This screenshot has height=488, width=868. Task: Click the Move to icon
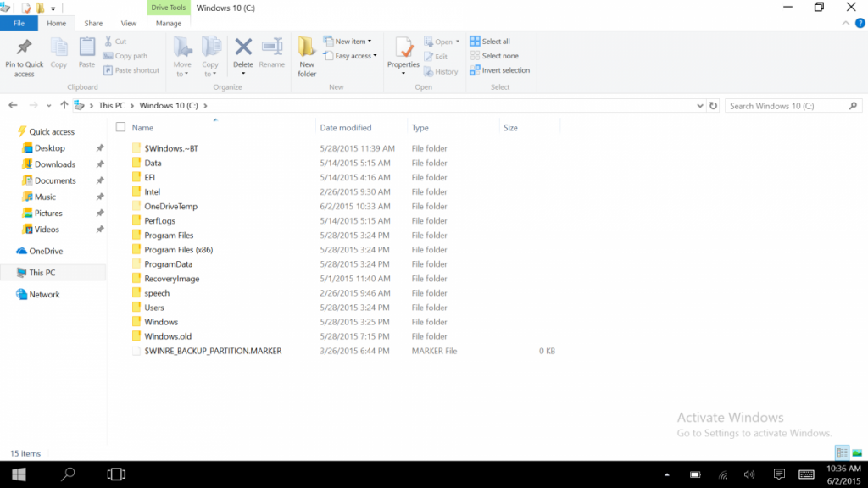pos(182,47)
